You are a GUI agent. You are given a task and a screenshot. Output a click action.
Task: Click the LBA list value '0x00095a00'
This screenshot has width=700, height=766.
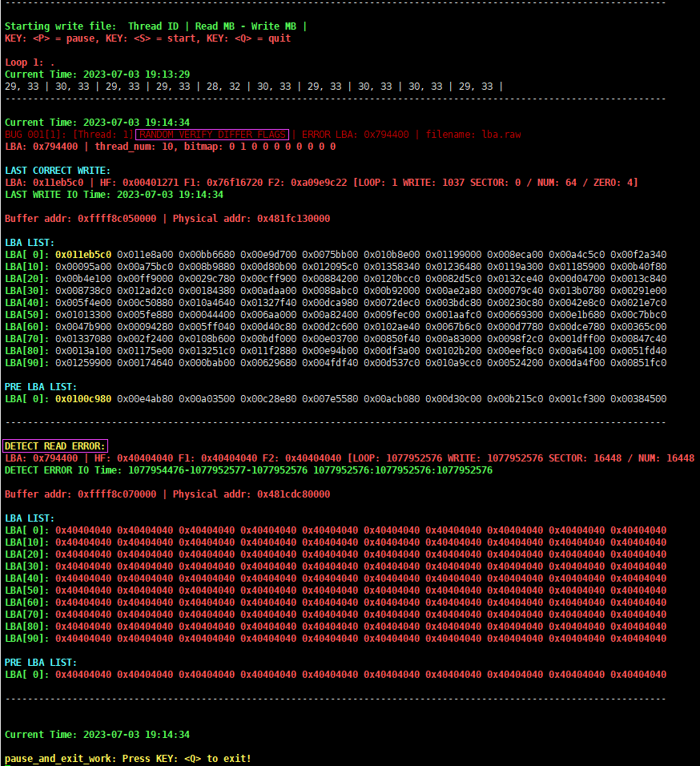tap(83, 267)
